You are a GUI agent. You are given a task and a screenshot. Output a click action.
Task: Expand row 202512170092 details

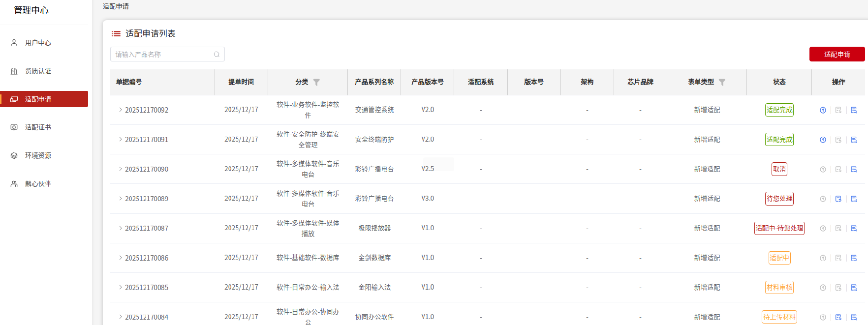(x=120, y=110)
